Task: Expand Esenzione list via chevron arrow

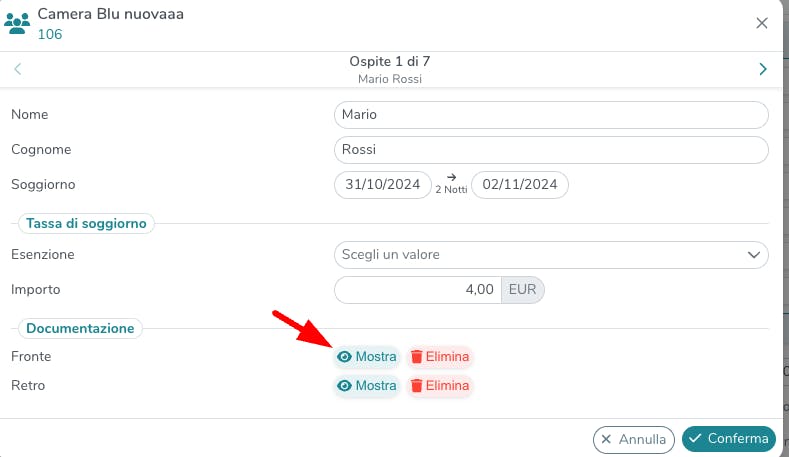Action: pyautogui.click(x=754, y=255)
